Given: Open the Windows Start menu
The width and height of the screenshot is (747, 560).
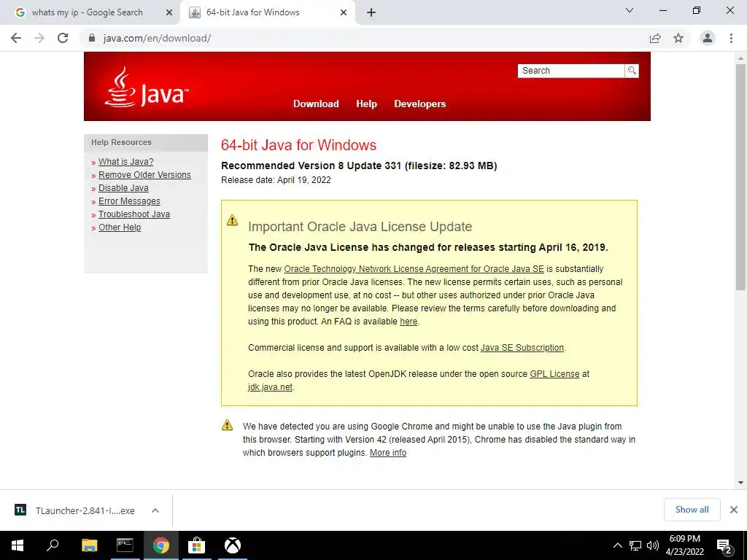Looking at the screenshot, I should pyautogui.click(x=18, y=545).
